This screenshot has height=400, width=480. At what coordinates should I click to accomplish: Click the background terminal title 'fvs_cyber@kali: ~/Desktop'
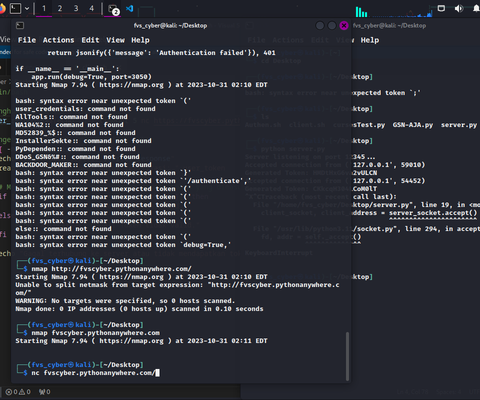(x=389, y=26)
